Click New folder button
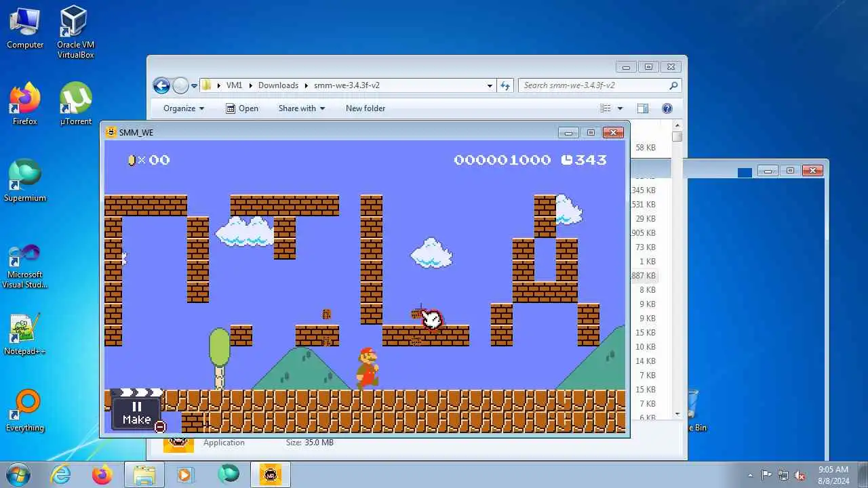The height and width of the screenshot is (488, 868). point(366,108)
